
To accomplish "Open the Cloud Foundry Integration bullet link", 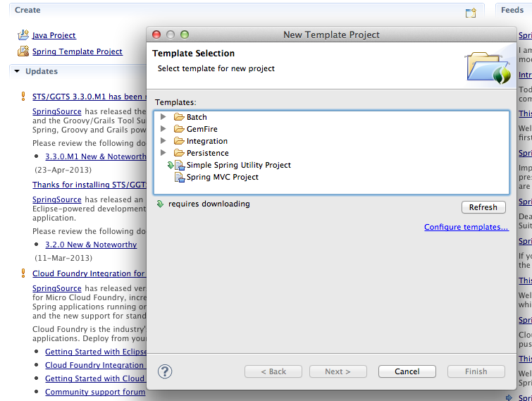I will pos(94,365).
